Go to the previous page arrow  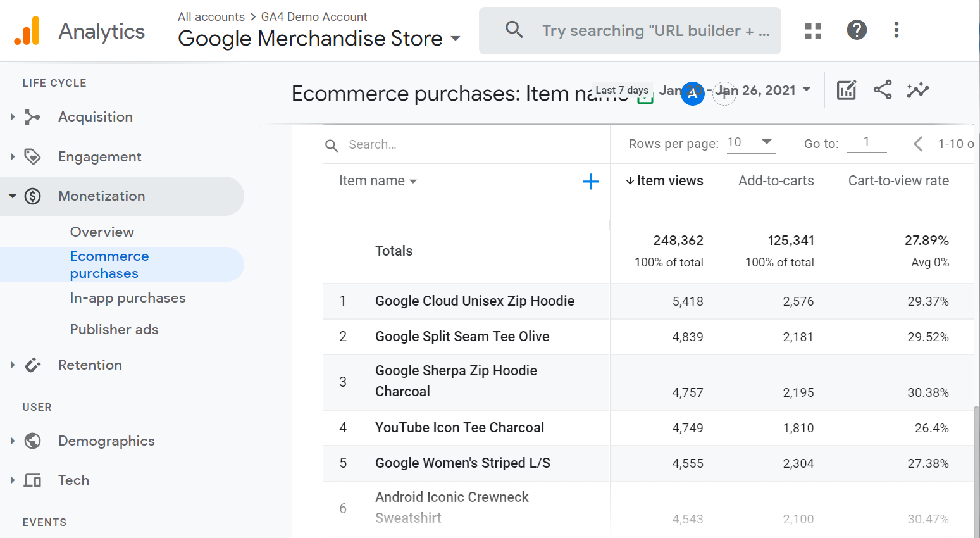(918, 144)
